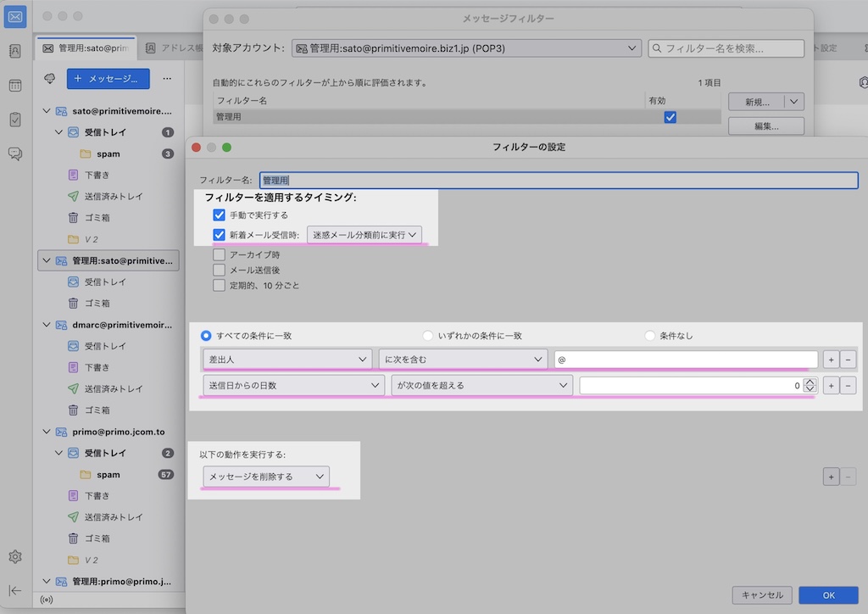
Task: Open the メッセージを削除する action dropdown
Action: point(266,477)
